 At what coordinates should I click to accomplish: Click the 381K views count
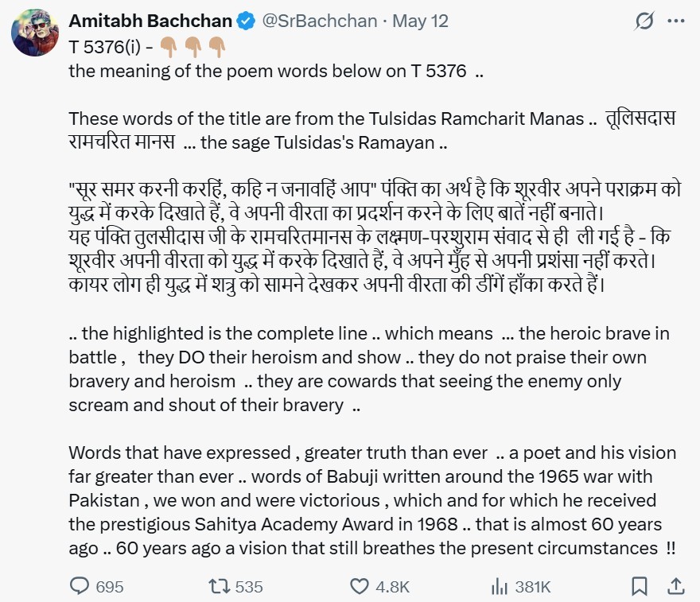tap(533, 587)
